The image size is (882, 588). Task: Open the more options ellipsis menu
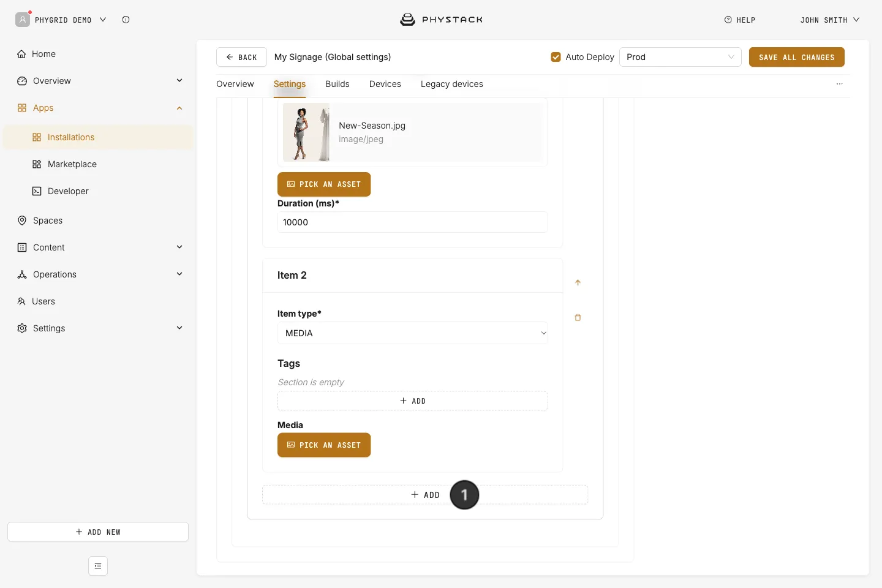(839, 84)
